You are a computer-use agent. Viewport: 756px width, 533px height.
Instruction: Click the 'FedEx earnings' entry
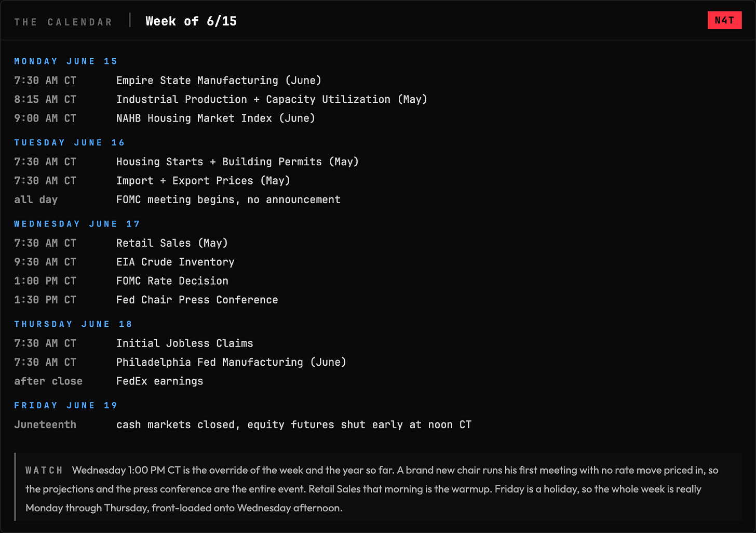tap(160, 381)
